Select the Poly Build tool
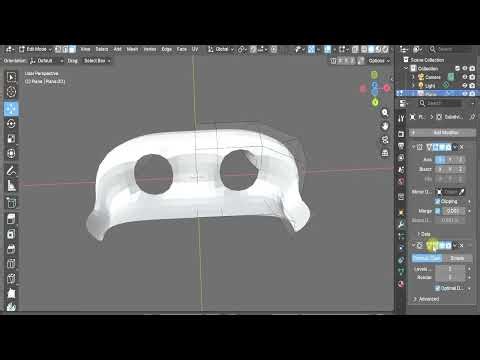 (x=11, y=293)
